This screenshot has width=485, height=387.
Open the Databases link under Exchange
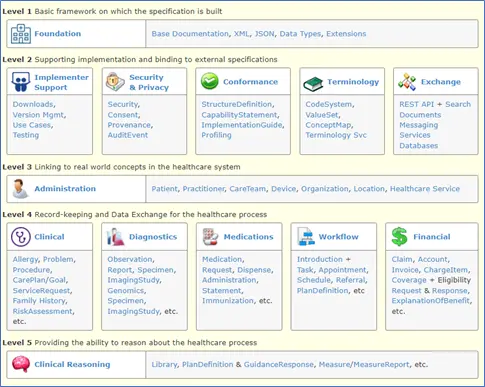point(419,146)
